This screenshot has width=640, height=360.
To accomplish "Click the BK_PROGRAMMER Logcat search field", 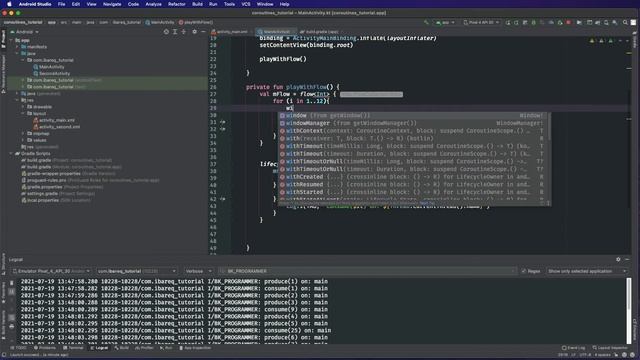I will click(367, 271).
